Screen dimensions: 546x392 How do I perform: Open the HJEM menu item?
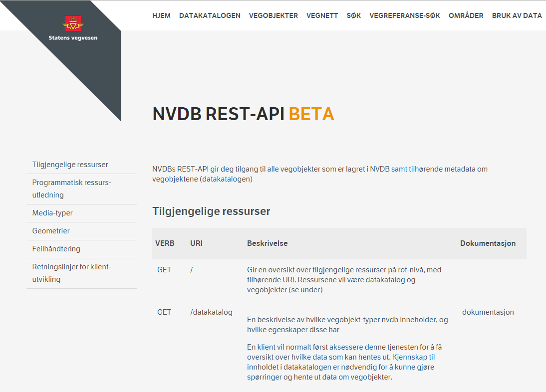click(161, 15)
